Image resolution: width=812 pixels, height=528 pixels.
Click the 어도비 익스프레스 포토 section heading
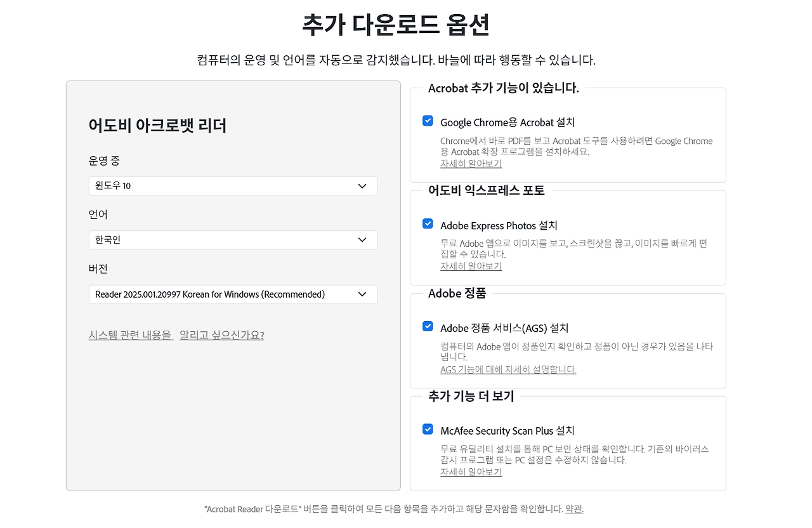(487, 190)
